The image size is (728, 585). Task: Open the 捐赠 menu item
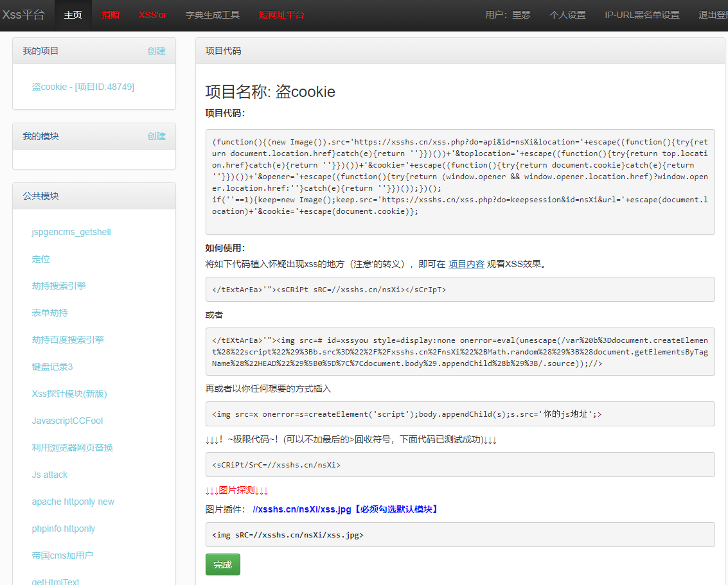point(111,15)
